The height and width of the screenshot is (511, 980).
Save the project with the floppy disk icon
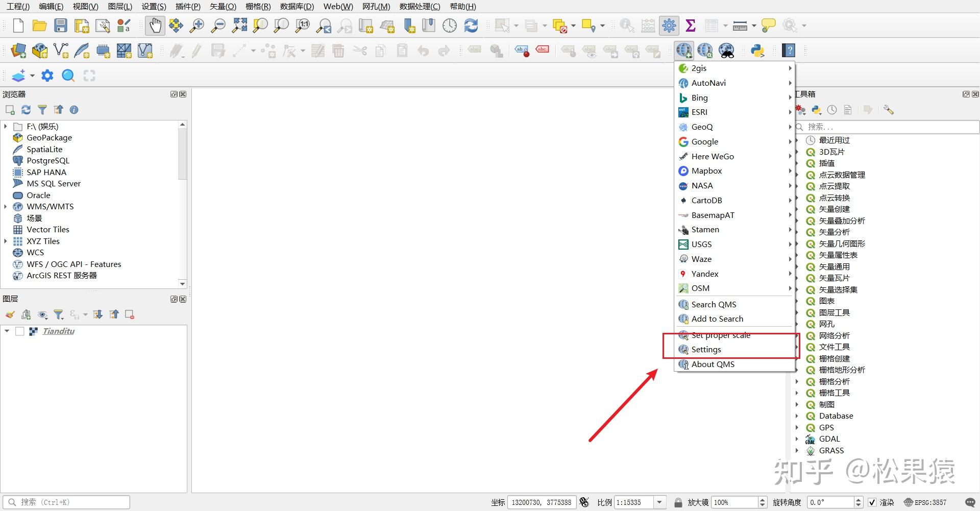click(61, 26)
